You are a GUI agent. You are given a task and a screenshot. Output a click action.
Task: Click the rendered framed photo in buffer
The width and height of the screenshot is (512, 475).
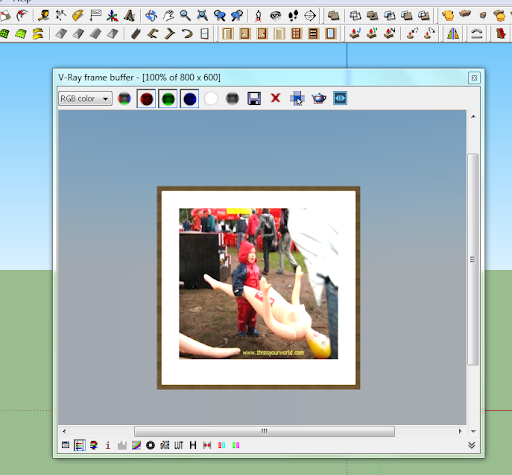pos(258,288)
